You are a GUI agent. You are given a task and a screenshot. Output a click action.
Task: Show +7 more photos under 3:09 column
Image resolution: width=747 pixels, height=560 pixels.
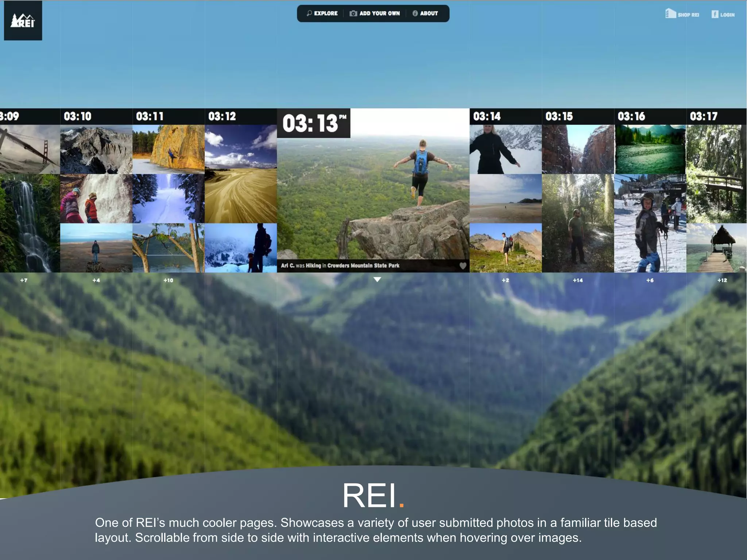pyautogui.click(x=24, y=280)
